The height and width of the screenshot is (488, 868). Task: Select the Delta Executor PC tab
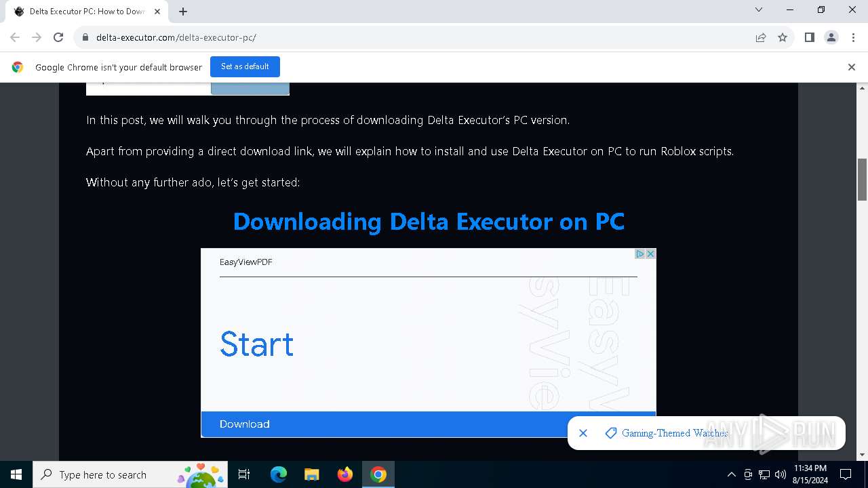(87, 12)
